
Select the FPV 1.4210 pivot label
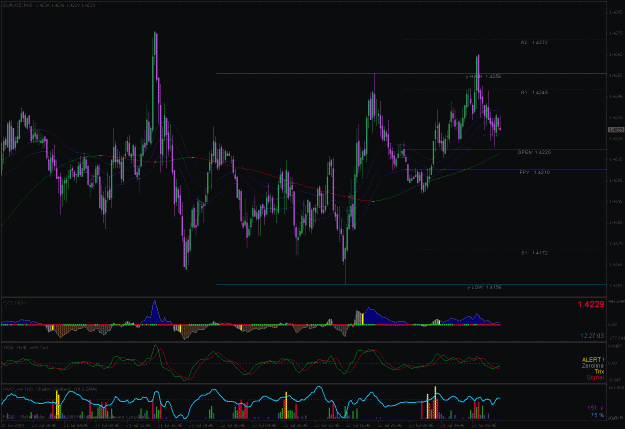pyautogui.click(x=535, y=173)
